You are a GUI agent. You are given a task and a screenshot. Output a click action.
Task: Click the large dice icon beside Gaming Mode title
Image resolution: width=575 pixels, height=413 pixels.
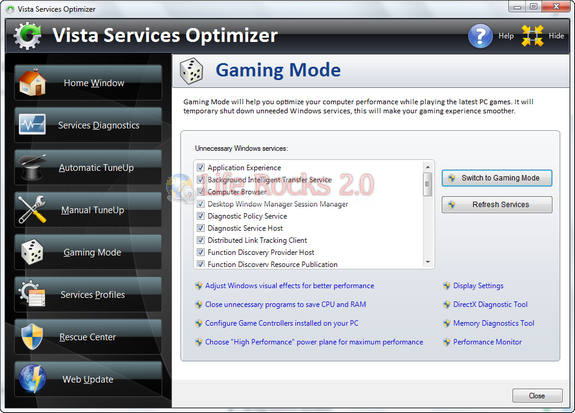(x=191, y=71)
